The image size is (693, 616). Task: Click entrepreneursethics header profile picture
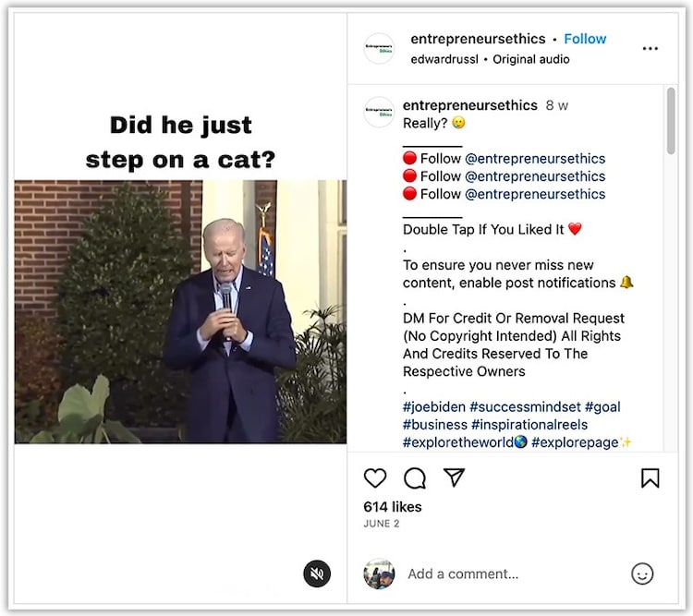(x=379, y=48)
